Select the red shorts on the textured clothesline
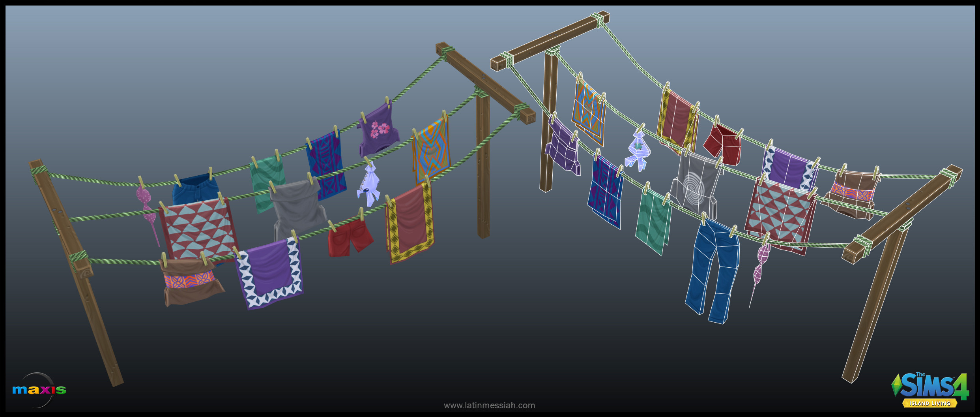980x417 pixels. tap(350, 238)
